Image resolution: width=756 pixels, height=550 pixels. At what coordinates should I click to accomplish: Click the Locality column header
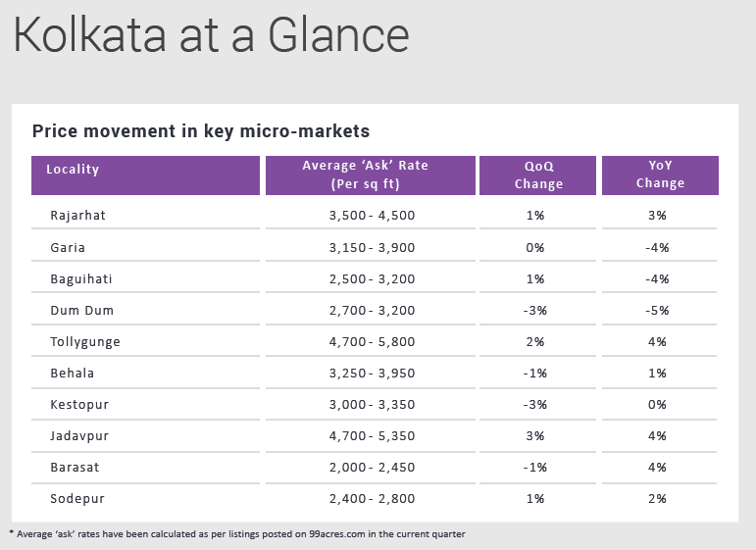pyautogui.click(x=74, y=170)
